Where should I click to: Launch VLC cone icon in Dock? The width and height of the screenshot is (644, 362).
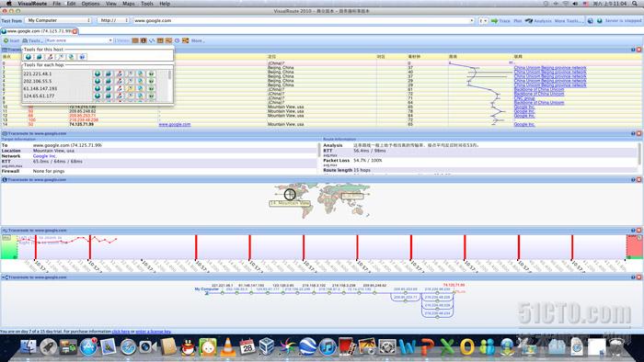tap(228, 346)
